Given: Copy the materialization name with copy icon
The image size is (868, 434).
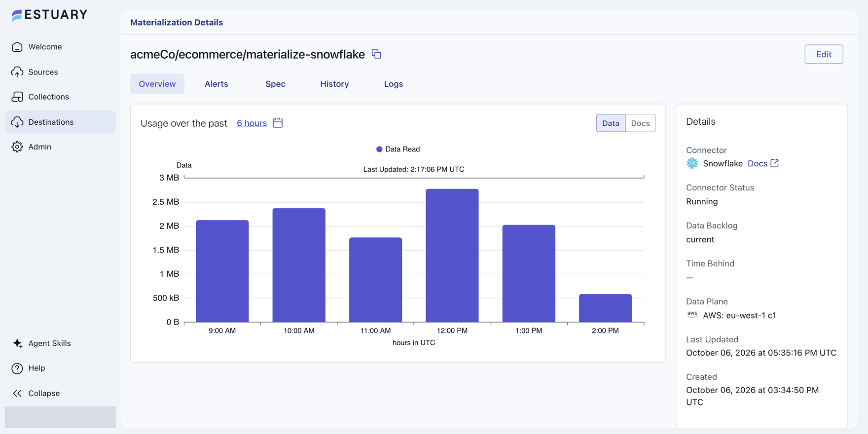Looking at the screenshot, I should pos(376,54).
